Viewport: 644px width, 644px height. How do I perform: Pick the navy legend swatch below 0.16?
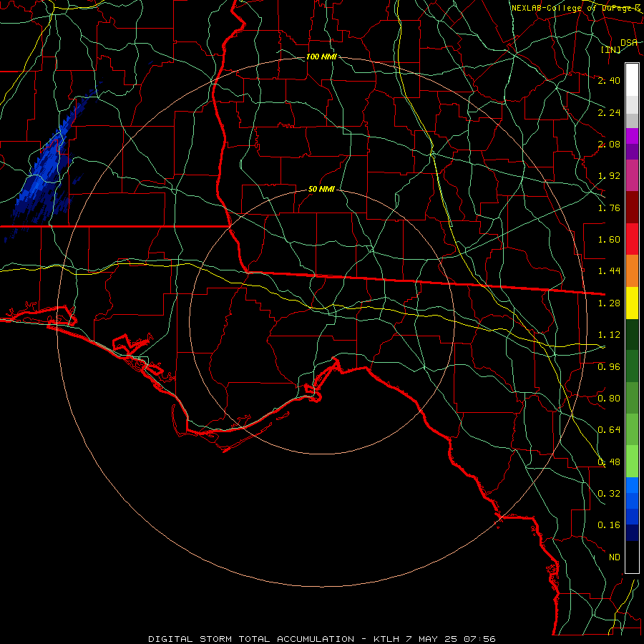[632, 533]
